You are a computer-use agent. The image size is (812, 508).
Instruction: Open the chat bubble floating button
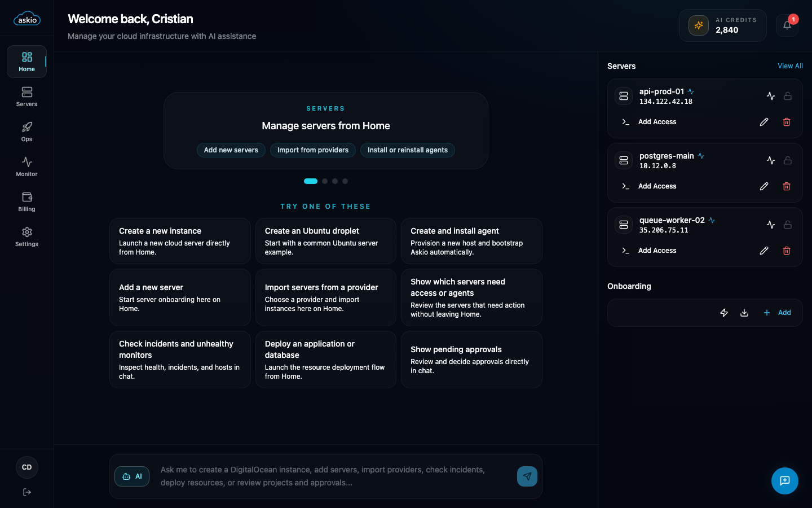(x=785, y=481)
